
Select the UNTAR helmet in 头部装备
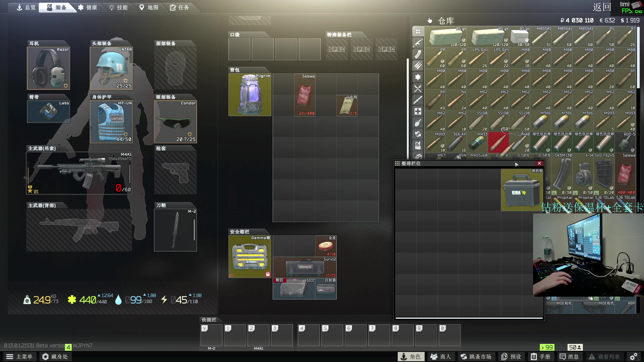111,68
